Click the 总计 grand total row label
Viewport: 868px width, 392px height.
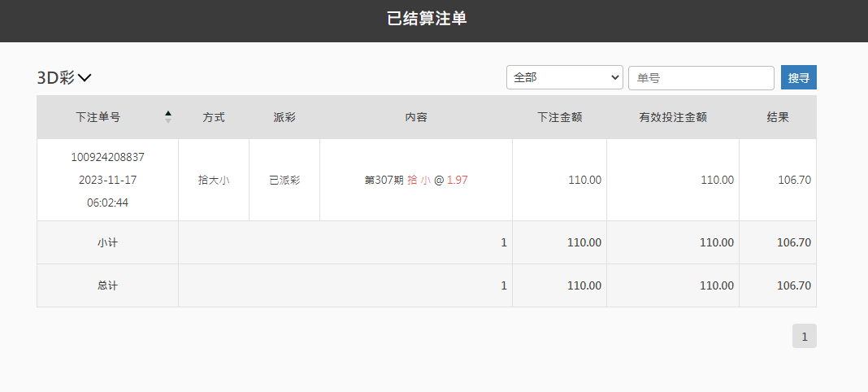pyautogui.click(x=107, y=285)
